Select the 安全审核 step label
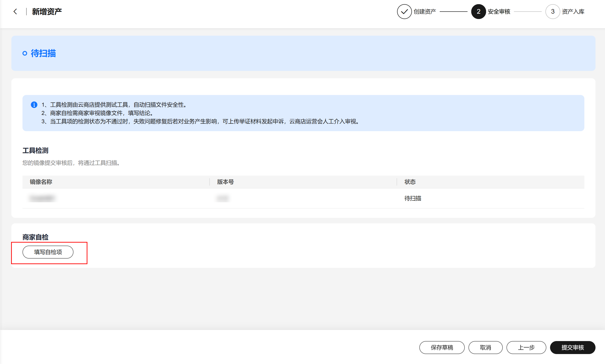This screenshot has width=605, height=364. 499,12
